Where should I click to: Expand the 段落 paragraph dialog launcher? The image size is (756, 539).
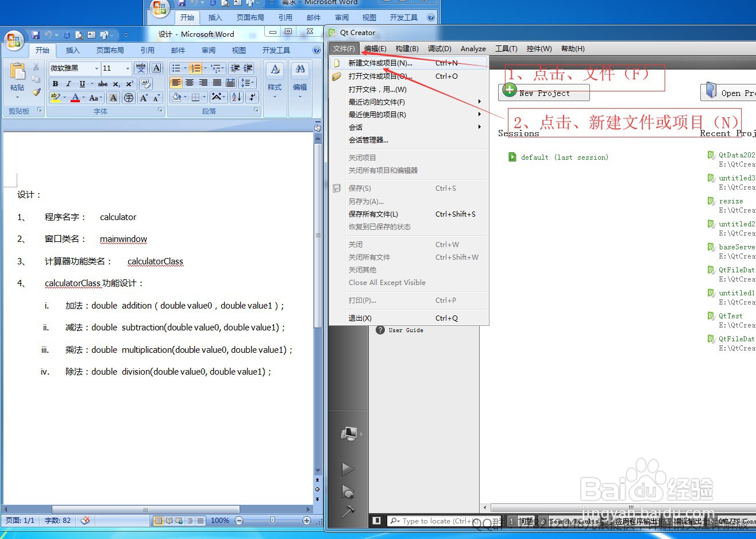[x=256, y=110]
